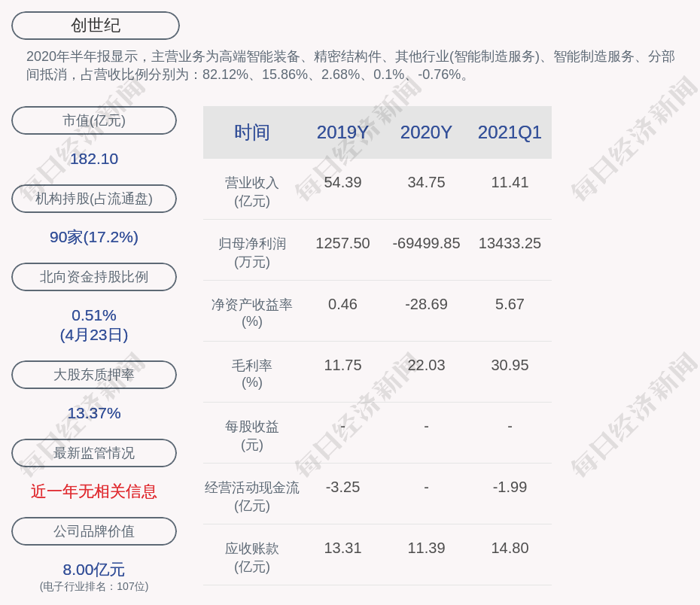The height and width of the screenshot is (605, 700).
Task: Click the cash flow value -3.25
Action: [x=342, y=487]
